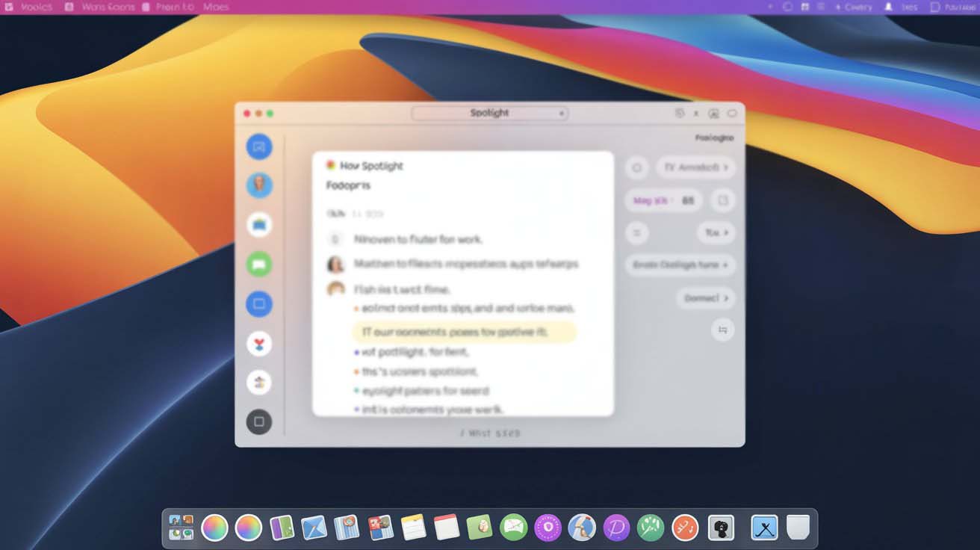Click the row beginning Ninoven to fluter
The width and height of the screenshot is (980, 550).
418,240
